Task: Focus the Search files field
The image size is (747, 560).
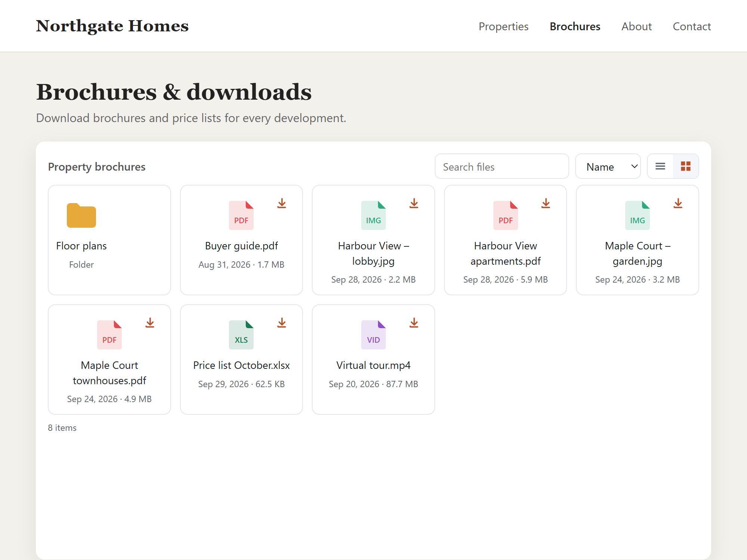Action: point(502,167)
